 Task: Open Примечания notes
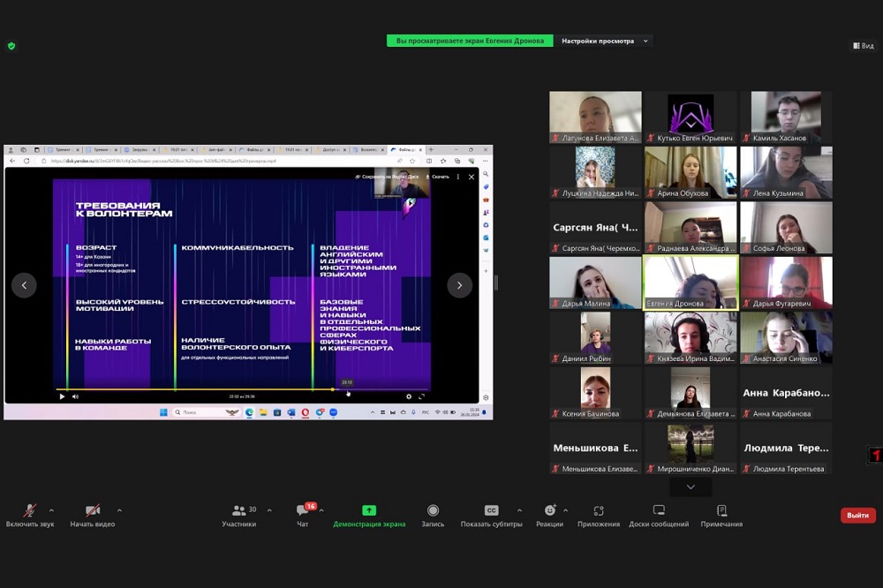pos(721,515)
